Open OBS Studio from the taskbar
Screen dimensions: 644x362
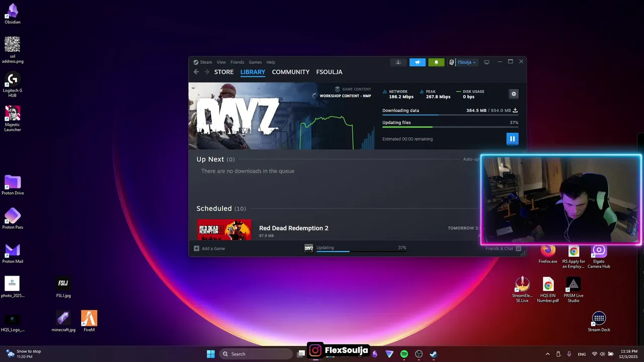click(419, 354)
